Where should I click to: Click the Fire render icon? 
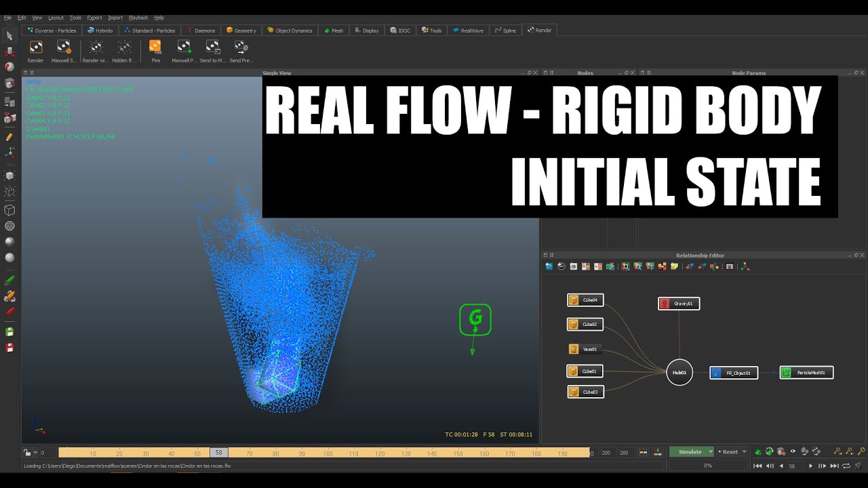(155, 47)
